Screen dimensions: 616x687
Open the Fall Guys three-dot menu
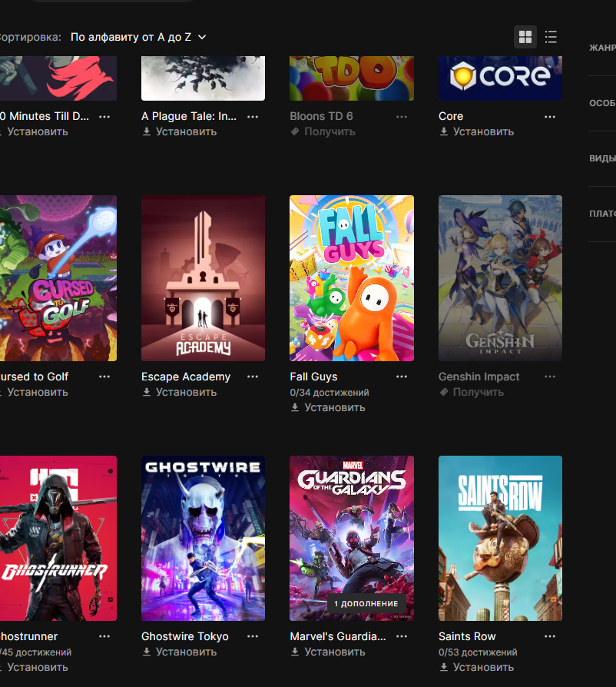click(402, 377)
